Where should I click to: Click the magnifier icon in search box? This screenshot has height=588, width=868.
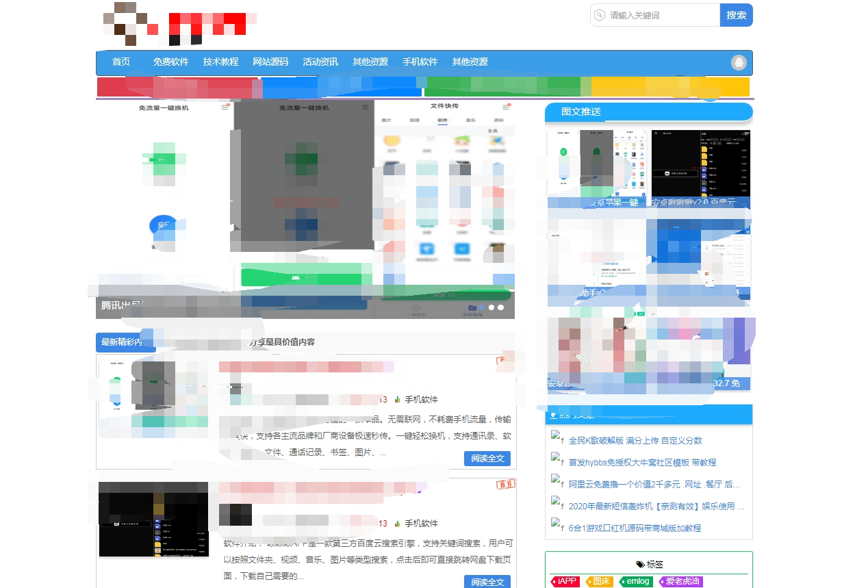(x=600, y=15)
